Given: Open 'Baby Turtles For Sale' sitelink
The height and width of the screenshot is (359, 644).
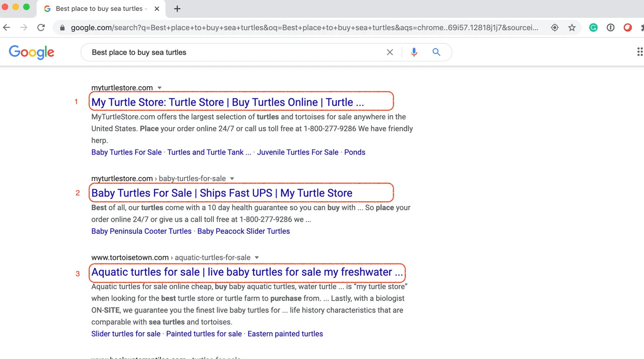Looking at the screenshot, I should 126,152.
